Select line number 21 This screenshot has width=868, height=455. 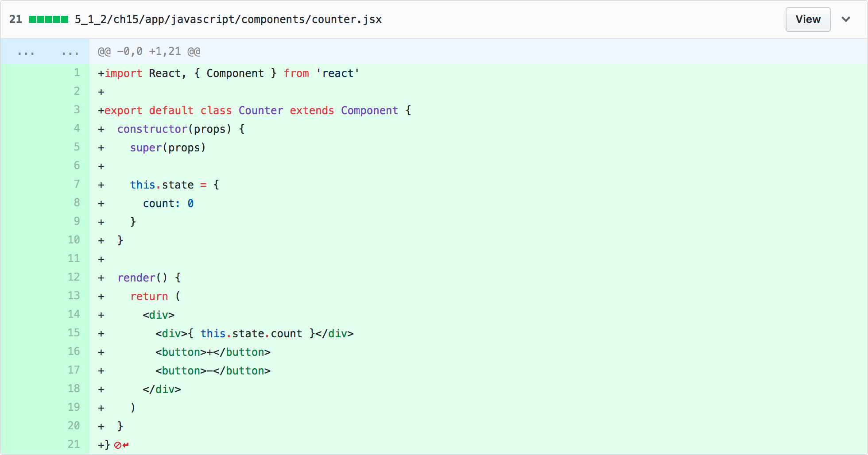tap(74, 444)
